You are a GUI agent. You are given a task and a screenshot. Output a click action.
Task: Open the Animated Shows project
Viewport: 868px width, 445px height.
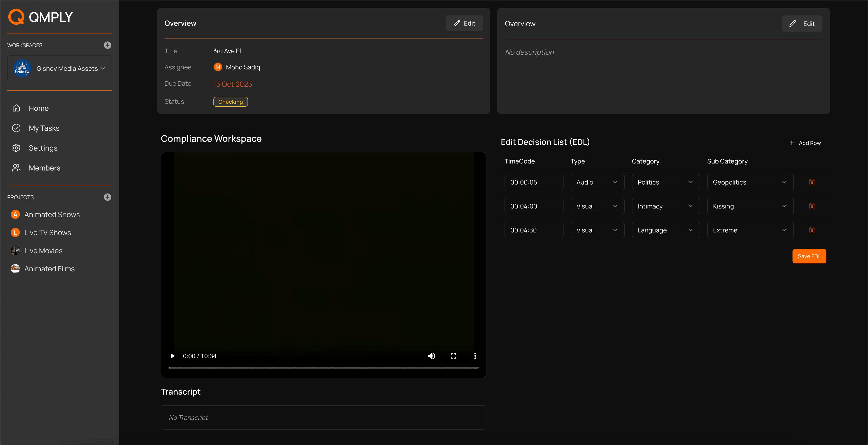pos(52,214)
